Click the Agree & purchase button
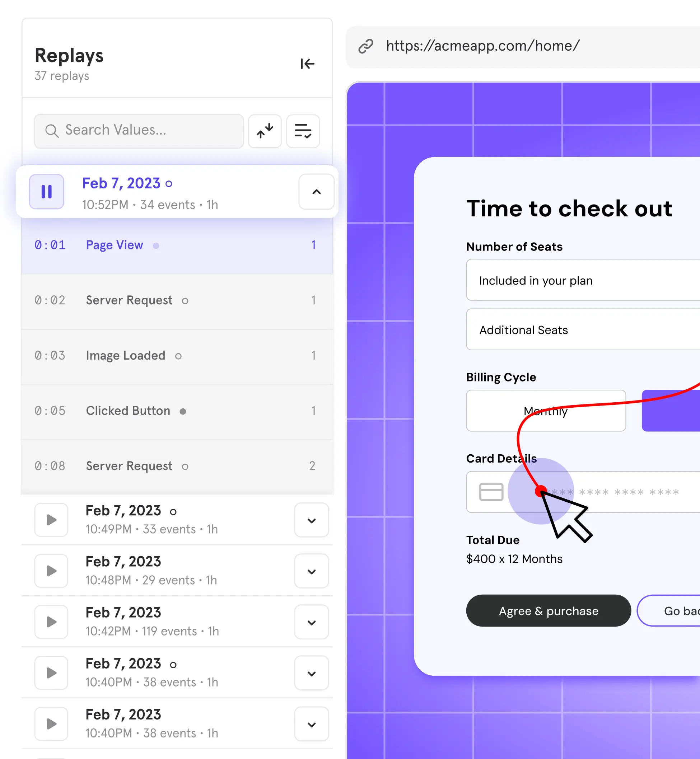 click(548, 611)
